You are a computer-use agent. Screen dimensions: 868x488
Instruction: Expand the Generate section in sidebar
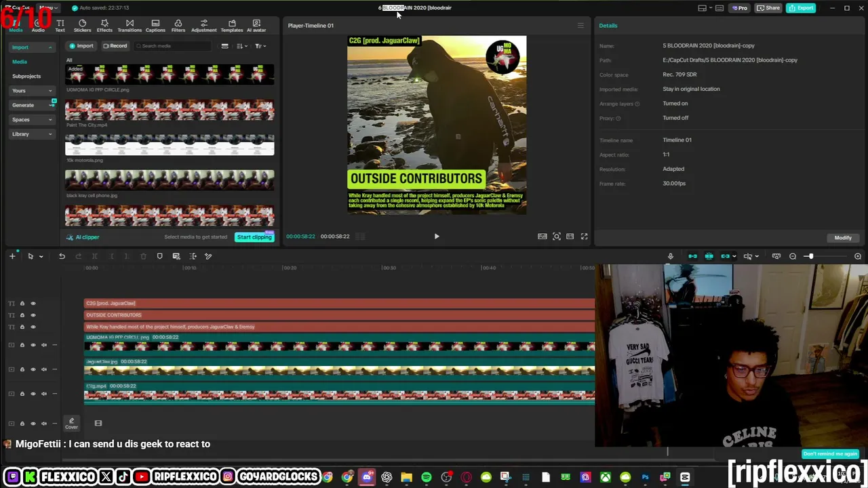coord(31,105)
